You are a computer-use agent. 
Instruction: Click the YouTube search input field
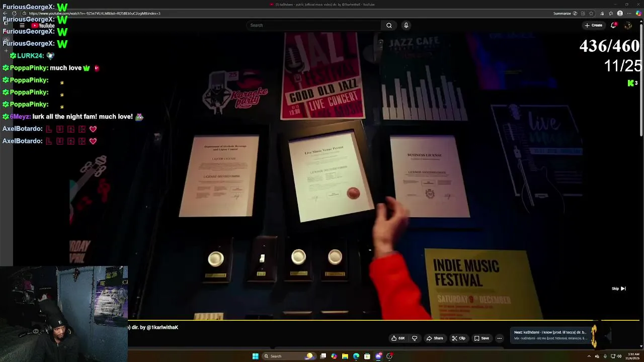pos(313,25)
